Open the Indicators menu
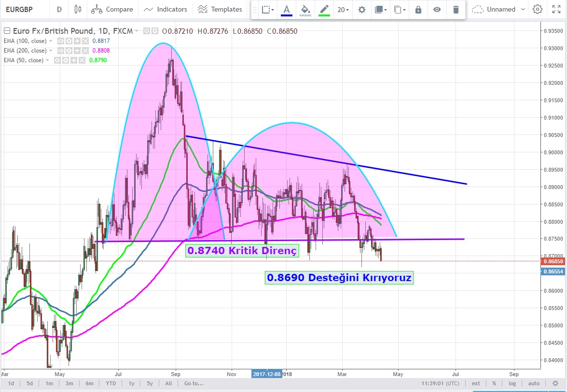Screen dimensions: 567x392 (166, 9)
